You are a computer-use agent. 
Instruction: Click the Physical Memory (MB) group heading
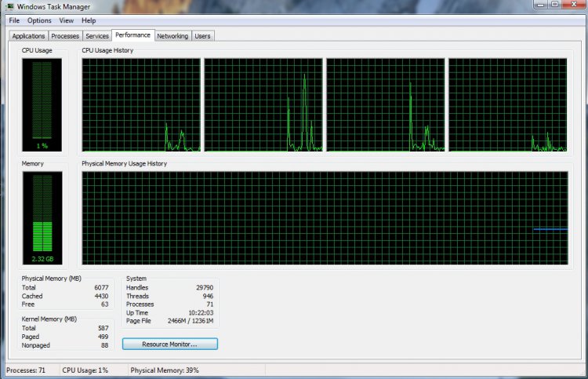52,279
